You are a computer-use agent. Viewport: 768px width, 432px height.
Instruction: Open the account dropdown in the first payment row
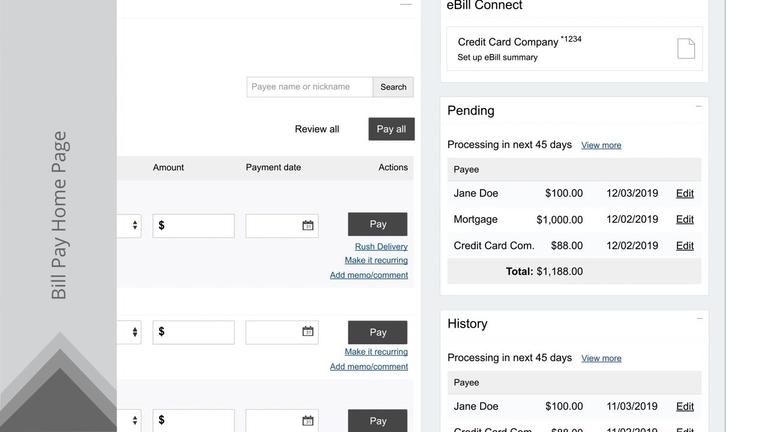tap(129, 225)
